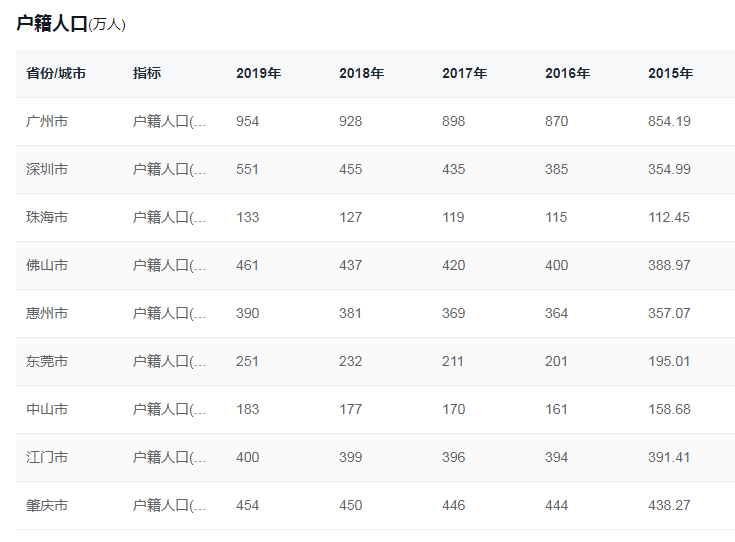Click truncated 户籍人口 indicator in 东莞市 row

(170, 361)
